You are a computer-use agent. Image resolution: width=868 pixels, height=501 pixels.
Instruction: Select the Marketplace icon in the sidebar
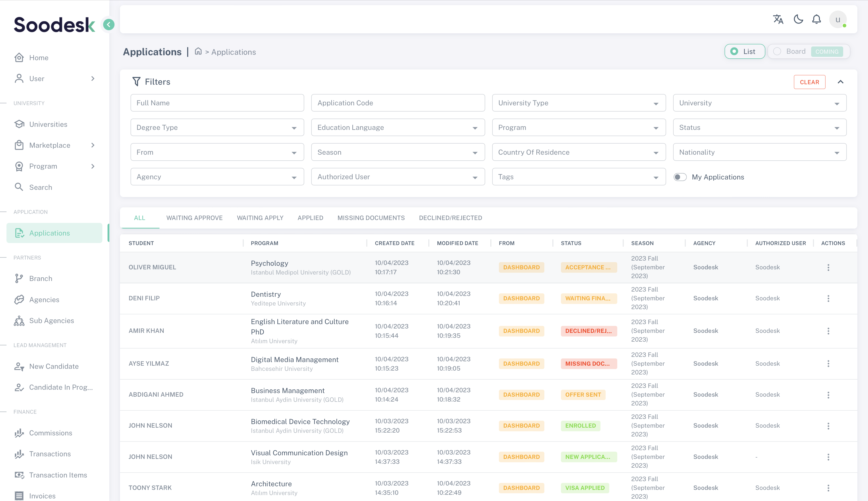click(x=19, y=145)
